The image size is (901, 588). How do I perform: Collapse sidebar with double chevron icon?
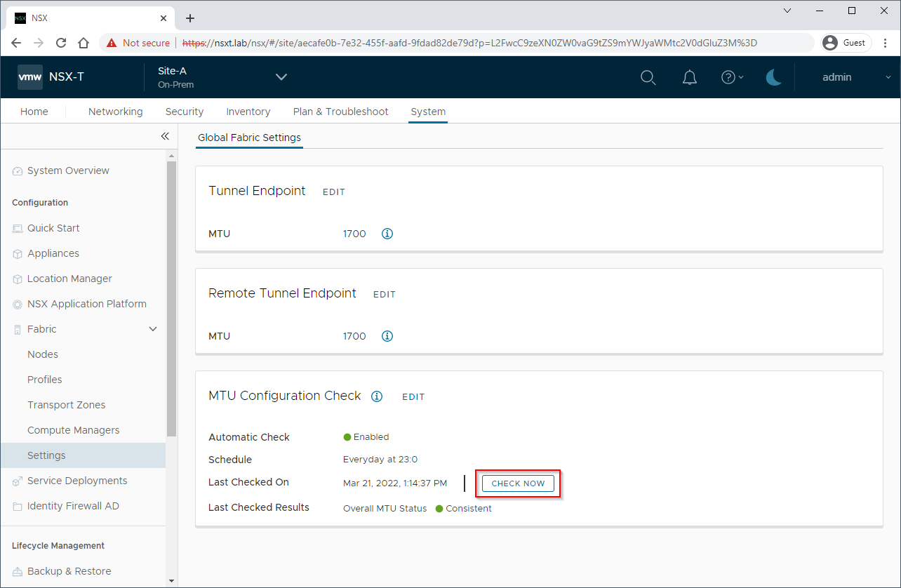pyautogui.click(x=165, y=136)
